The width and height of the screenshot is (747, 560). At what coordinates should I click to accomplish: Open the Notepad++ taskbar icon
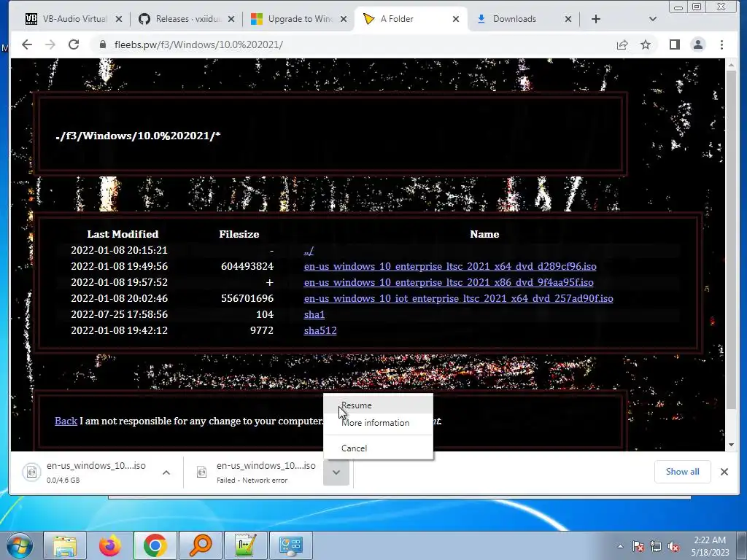[x=246, y=545]
